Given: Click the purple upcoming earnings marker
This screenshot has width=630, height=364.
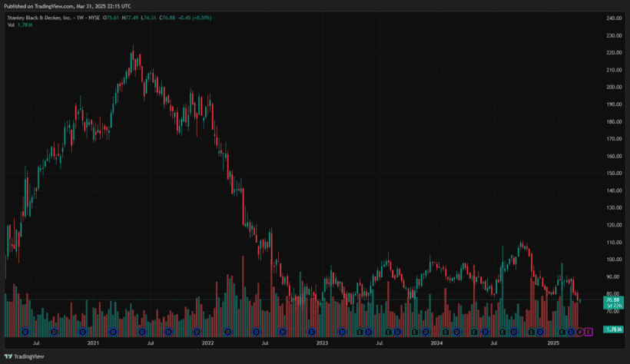Looking at the screenshot, I should tap(589, 332).
